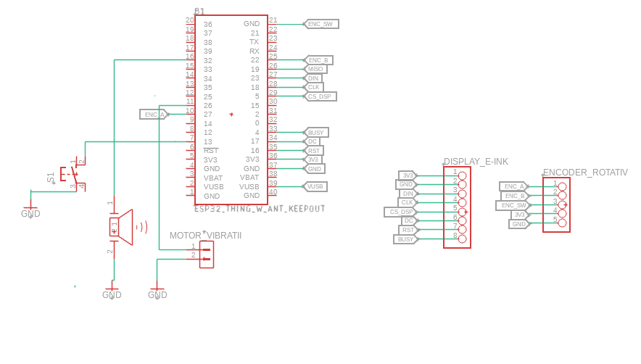Click ESP32 pin number 20

coord(190,20)
